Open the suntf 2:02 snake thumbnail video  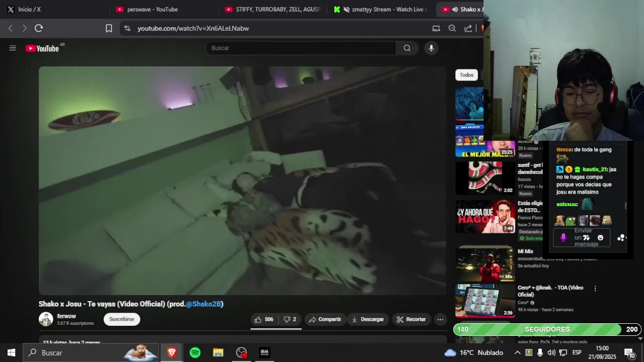pyautogui.click(x=485, y=178)
